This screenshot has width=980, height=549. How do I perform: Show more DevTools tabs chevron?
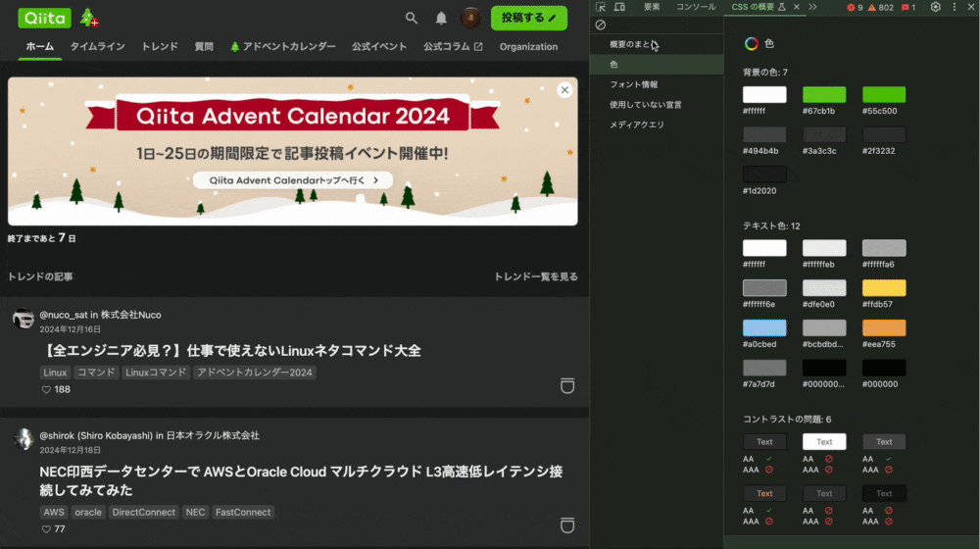pyautogui.click(x=812, y=7)
